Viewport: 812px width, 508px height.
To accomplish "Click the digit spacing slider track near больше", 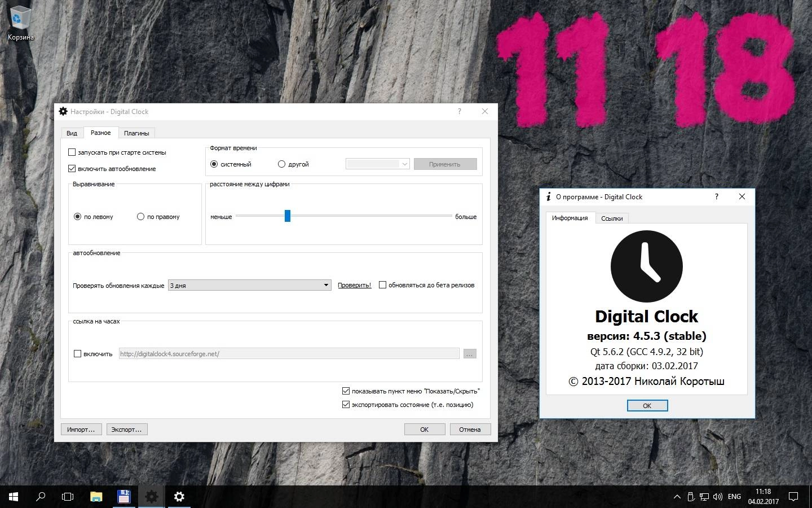I will pos(440,216).
